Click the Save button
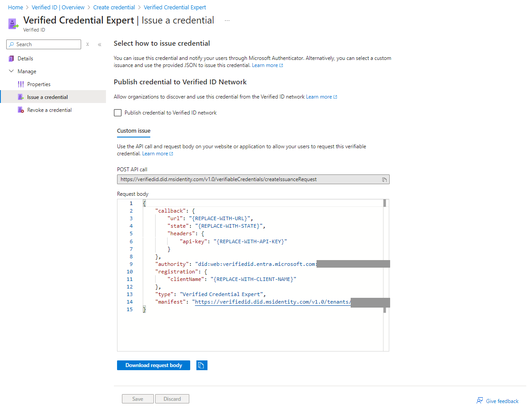The height and width of the screenshot is (411, 532). coord(138,399)
